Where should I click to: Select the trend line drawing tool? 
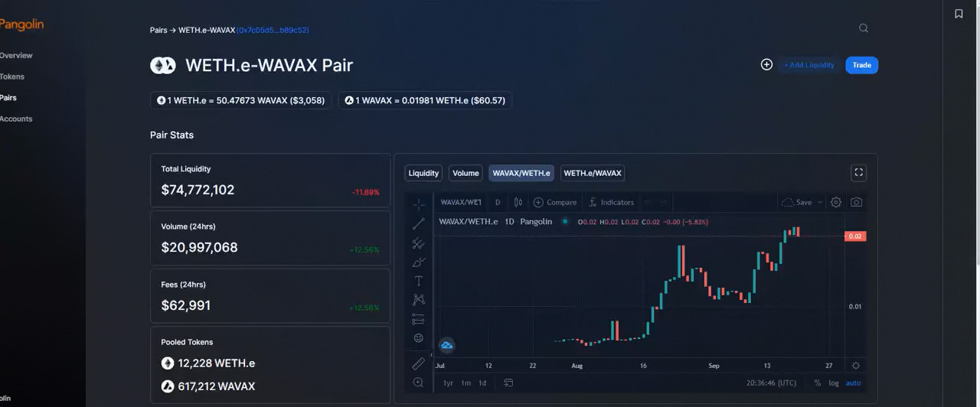(419, 223)
